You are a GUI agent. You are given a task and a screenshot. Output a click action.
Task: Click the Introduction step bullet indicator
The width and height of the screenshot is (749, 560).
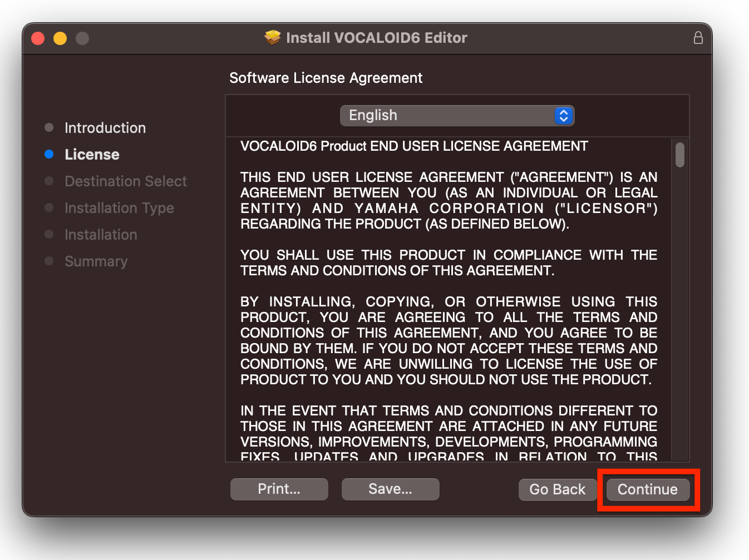(x=49, y=127)
